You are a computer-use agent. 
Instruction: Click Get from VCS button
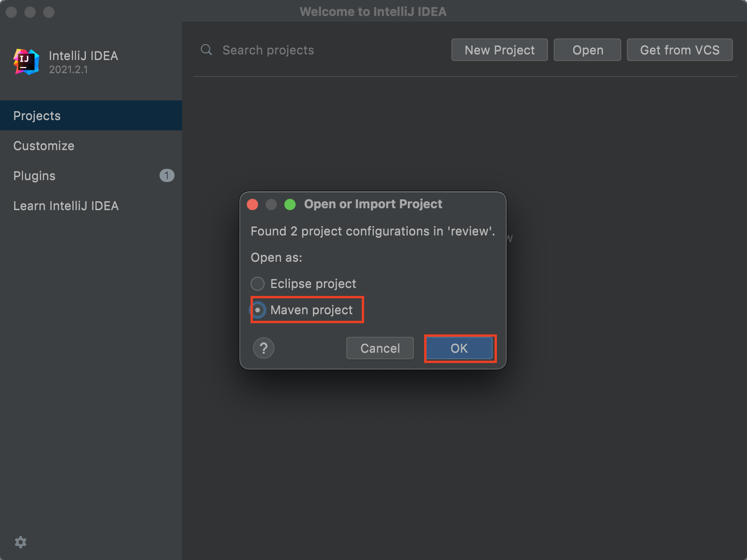click(x=679, y=50)
